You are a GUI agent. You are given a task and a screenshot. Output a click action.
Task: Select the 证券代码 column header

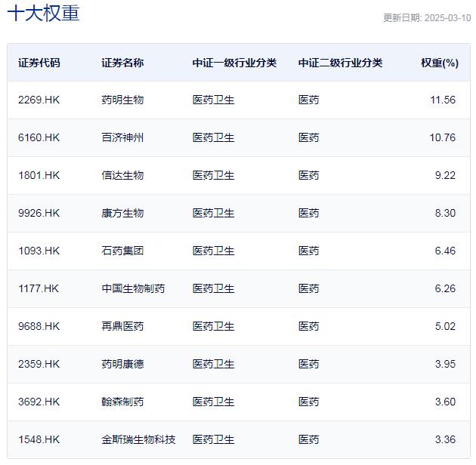pos(39,63)
